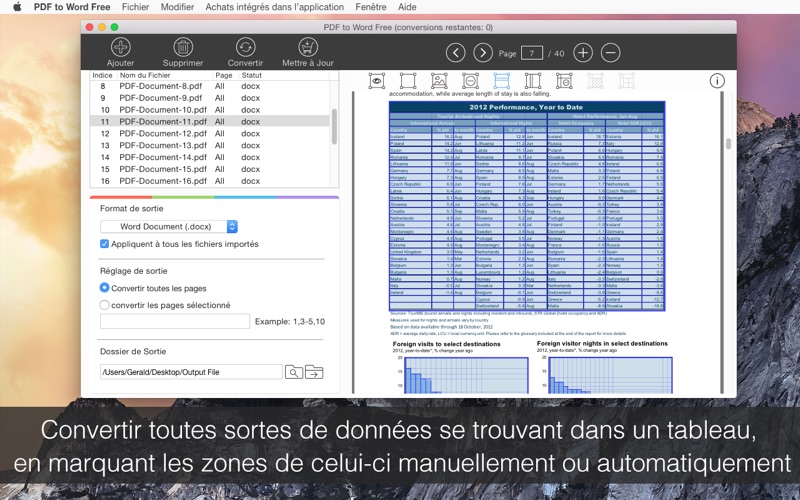Open the Apple menu
The height and width of the screenshot is (500, 800).
click(x=17, y=7)
